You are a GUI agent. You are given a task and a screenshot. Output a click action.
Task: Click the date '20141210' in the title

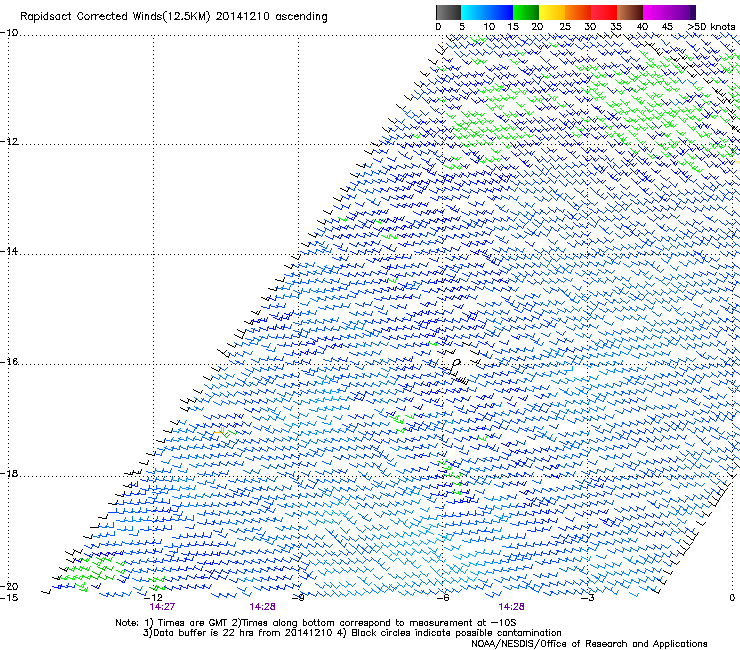[x=243, y=17]
